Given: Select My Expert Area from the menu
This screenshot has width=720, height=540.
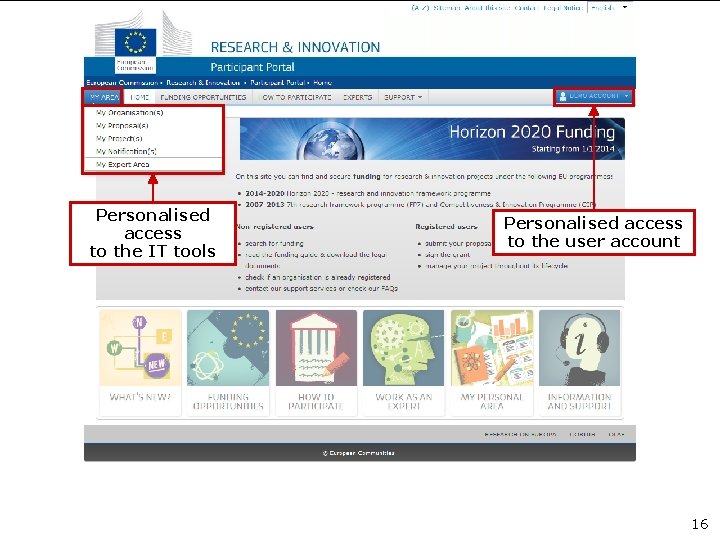Looking at the screenshot, I should pos(123,164).
